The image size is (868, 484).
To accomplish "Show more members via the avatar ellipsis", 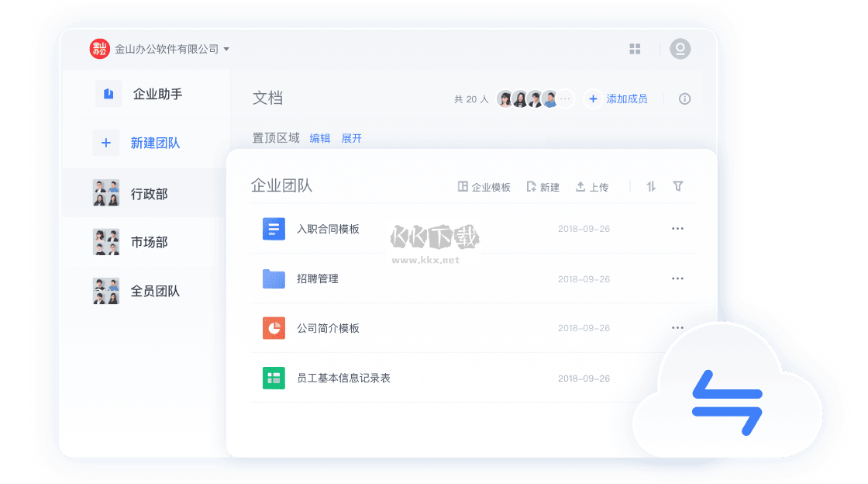I will [567, 99].
